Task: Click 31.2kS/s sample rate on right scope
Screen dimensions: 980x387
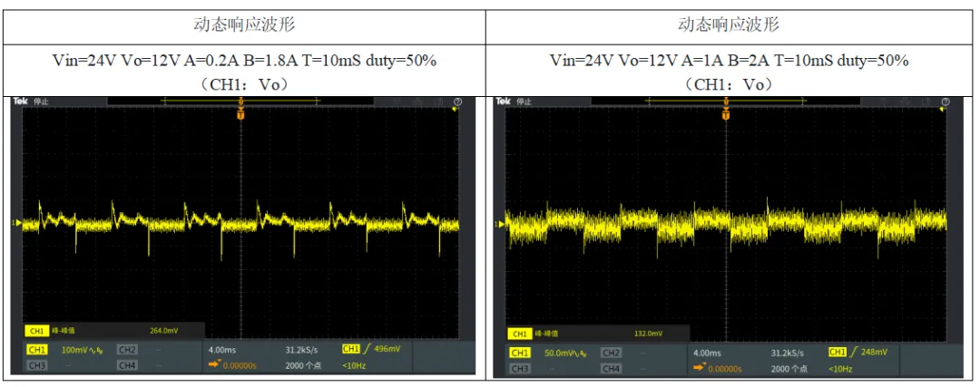Action: click(x=787, y=353)
